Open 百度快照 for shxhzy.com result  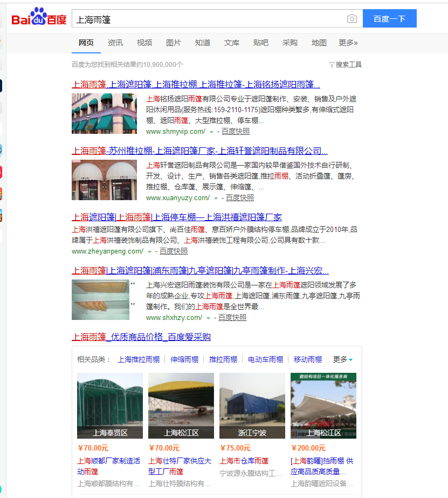point(232,318)
